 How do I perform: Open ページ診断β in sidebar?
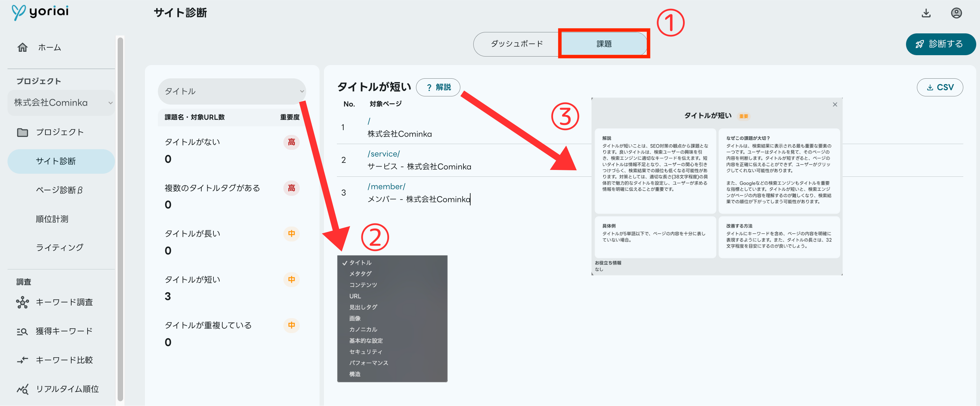[x=59, y=190]
